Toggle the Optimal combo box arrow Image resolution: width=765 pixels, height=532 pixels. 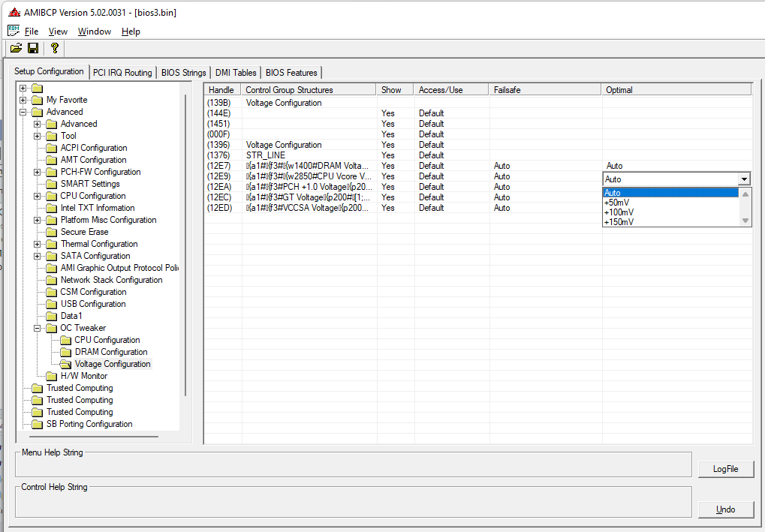tap(744, 179)
